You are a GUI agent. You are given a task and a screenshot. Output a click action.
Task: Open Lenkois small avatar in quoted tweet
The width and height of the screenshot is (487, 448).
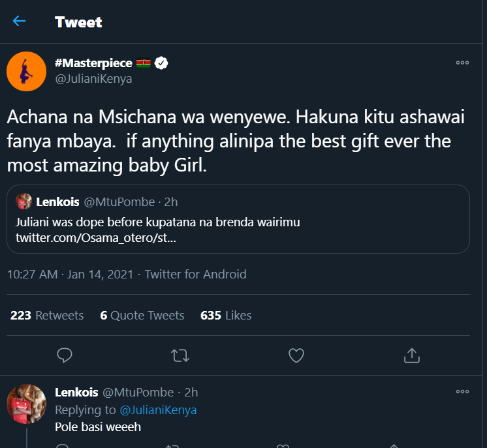(24, 202)
